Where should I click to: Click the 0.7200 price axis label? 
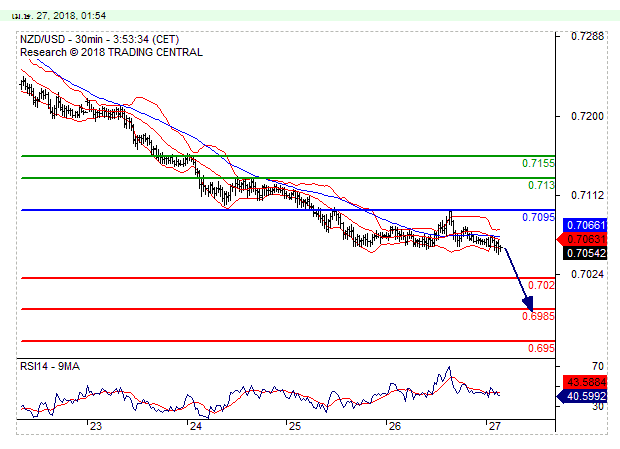tap(588, 116)
